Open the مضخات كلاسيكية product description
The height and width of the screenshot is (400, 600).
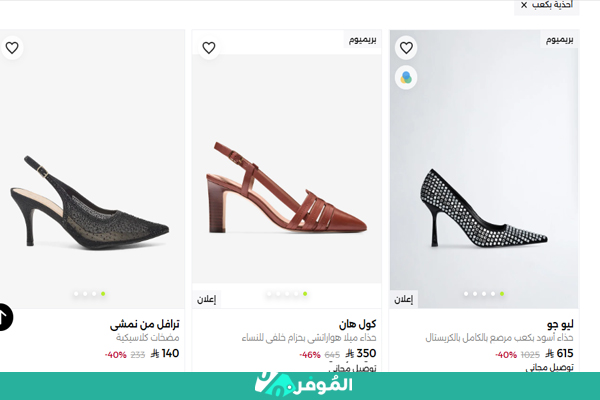(x=148, y=338)
